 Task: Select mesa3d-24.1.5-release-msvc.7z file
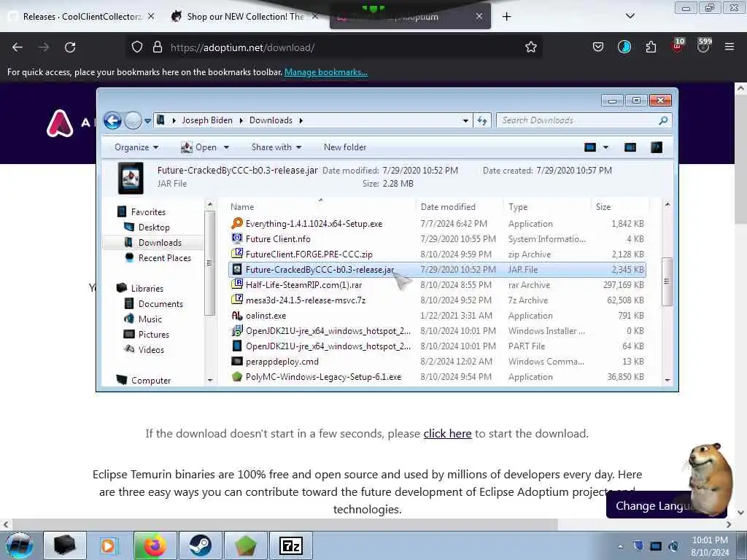[x=438, y=300]
